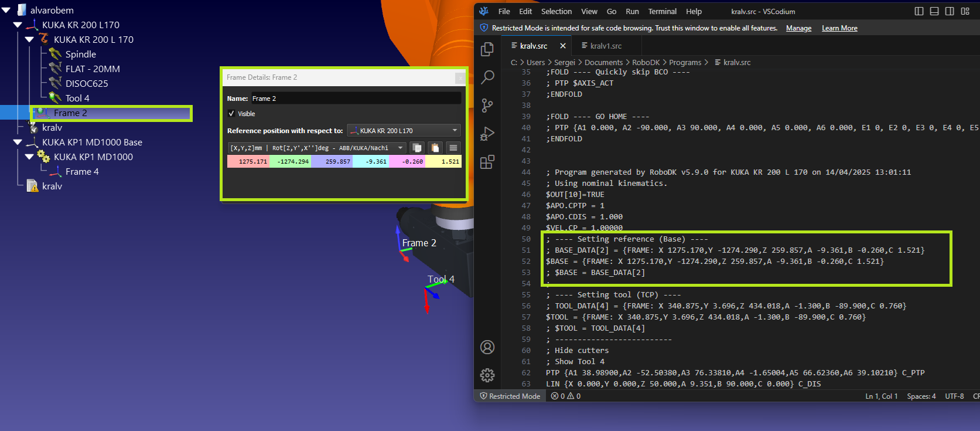Viewport: 980px width, 431px height.
Task: Switch to the kralv1.src editor tab
Action: coord(602,46)
